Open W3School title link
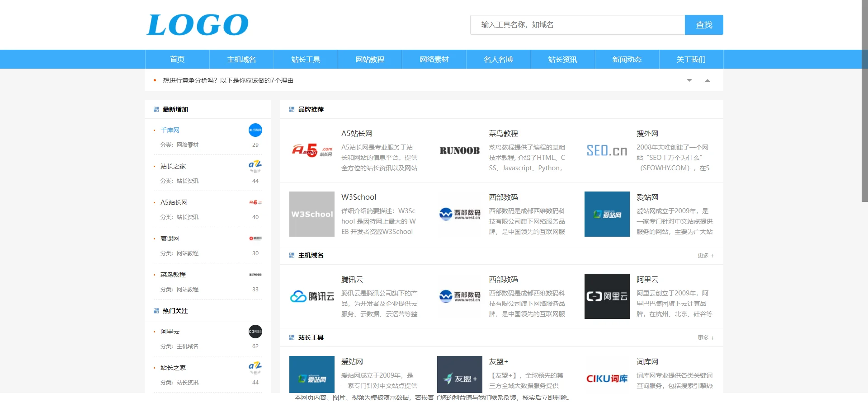This screenshot has height=402, width=868. pyautogui.click(x=359, y=197)
